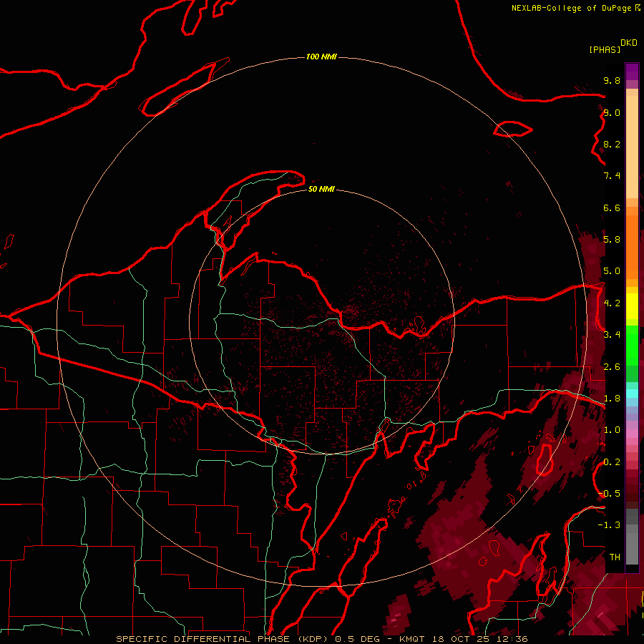The height and width of the screenshot is (644, 644).
Task: Click the 7.4 scale value
Action: 612,176
